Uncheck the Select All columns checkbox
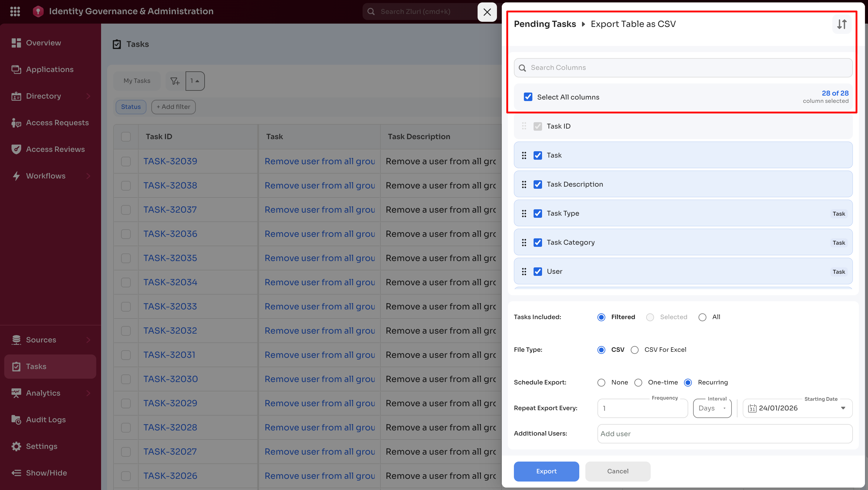 tap(528, 97)
